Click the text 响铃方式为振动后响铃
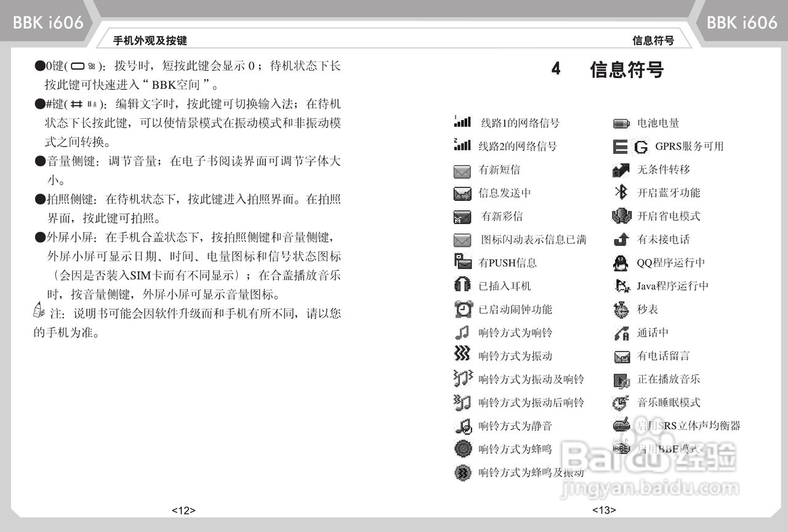788x532 pixels. click(x=531, y=403)
